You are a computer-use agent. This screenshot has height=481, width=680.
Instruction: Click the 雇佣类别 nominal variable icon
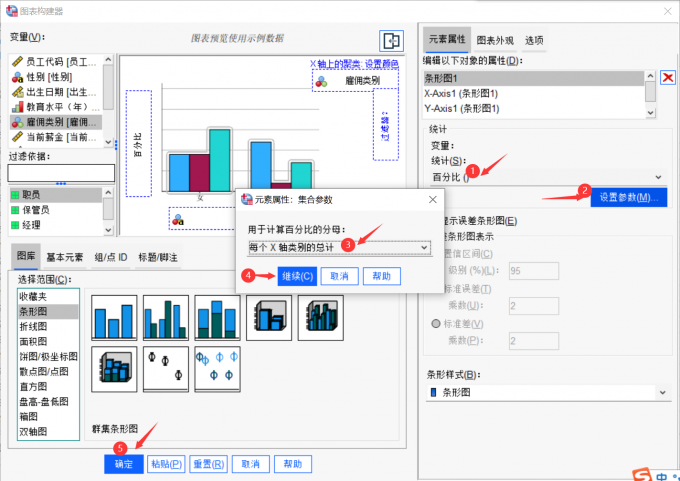17,122
